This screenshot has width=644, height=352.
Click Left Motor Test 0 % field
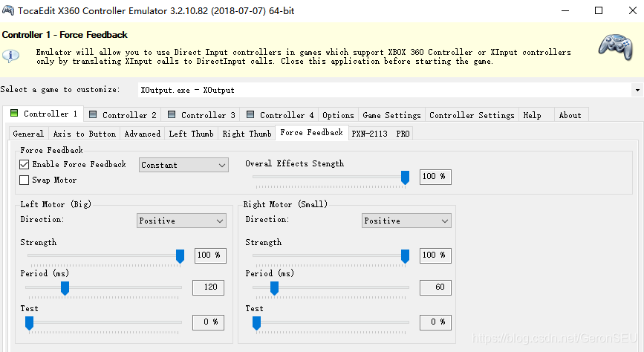pyautogui.click(x=208, y=322)
